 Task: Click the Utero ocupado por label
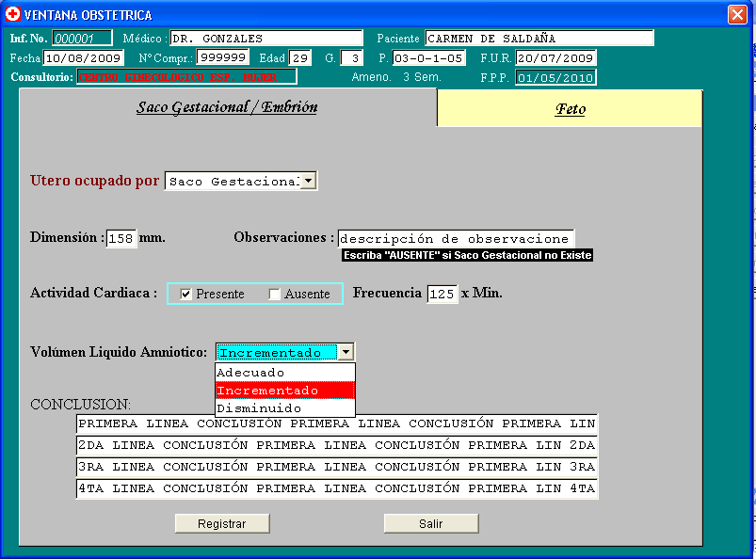click(x=94, y=181)
